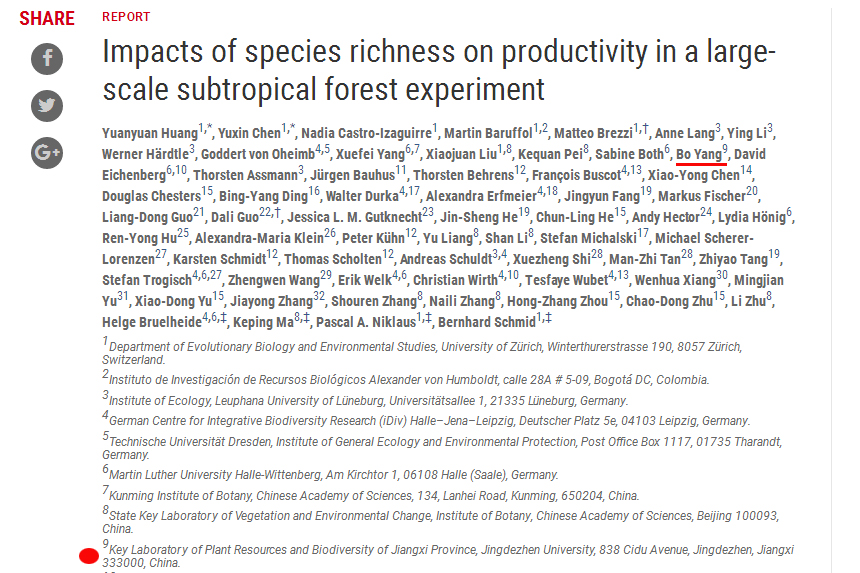Click the article title heading
Viewport: 860px width, 573px height.
439,70
